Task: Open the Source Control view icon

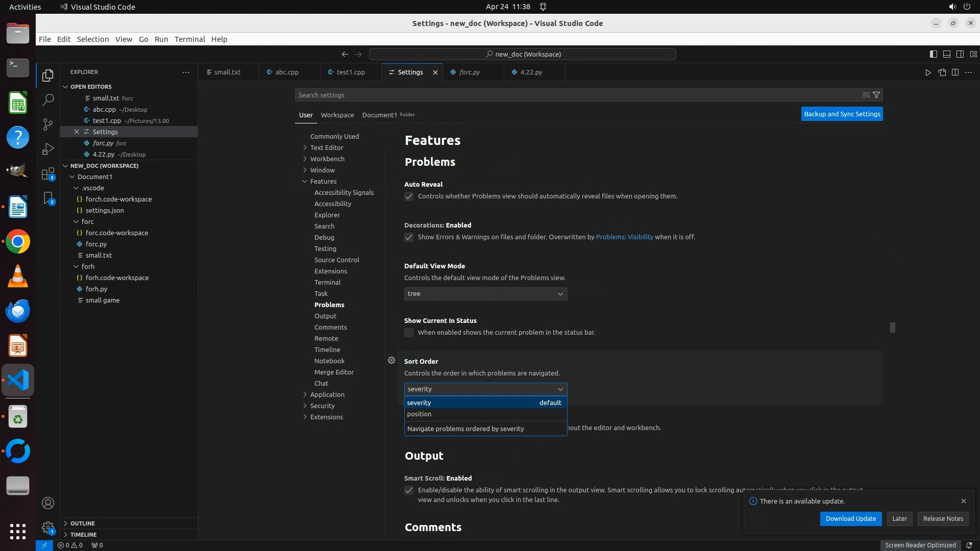Action: (48, 124)
